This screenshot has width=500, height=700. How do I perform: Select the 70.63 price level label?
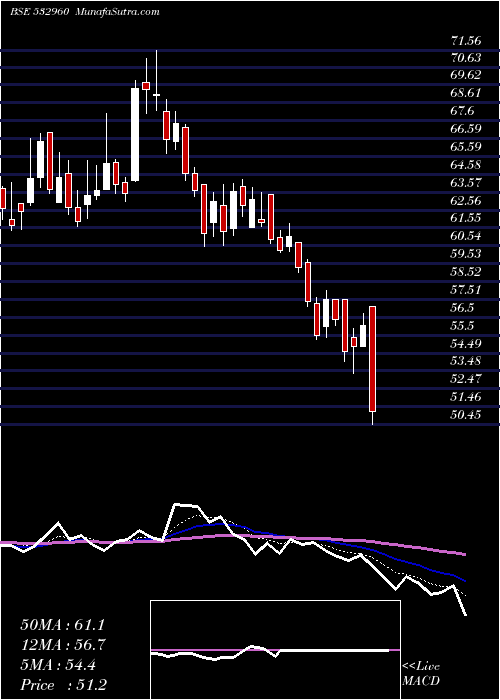[x=466, y=58]
